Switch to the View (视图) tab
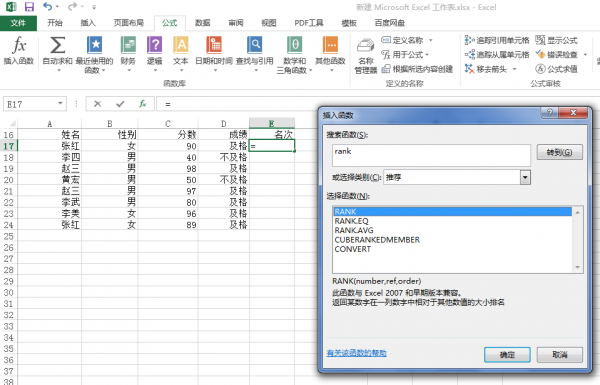Image resolution: width=600 pixels, height=385 pixels. [x=269, y=23]
